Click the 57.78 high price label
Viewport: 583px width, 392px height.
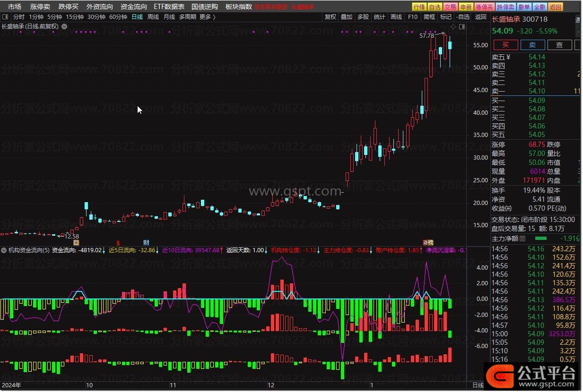(426, 36)
